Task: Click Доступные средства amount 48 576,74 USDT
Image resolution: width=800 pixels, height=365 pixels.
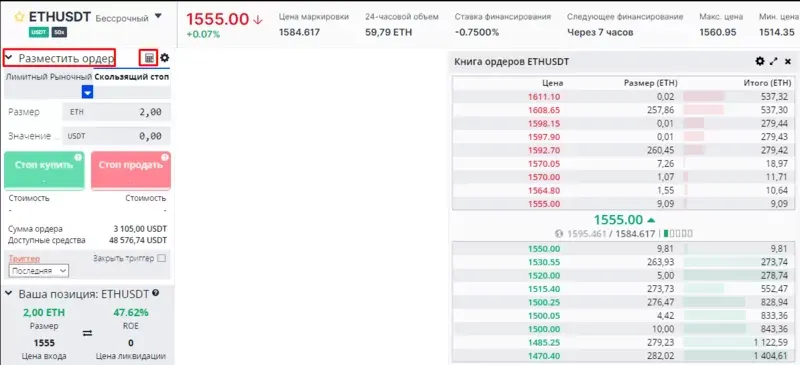Action: click(138, 240)
